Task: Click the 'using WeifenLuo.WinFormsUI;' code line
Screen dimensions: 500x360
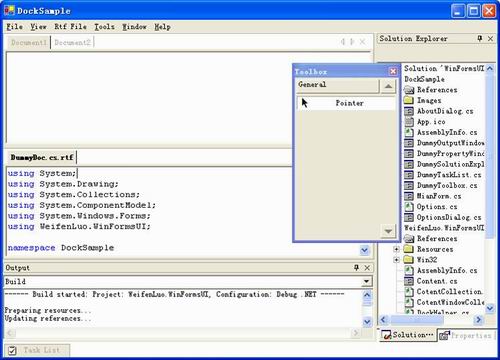Action: click(79, 227)
